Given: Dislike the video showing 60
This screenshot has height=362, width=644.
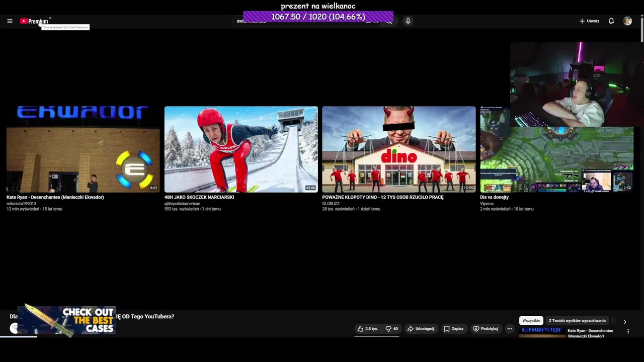Looking at the screenshot, I should pyautogui.click(x=391, y=329).
